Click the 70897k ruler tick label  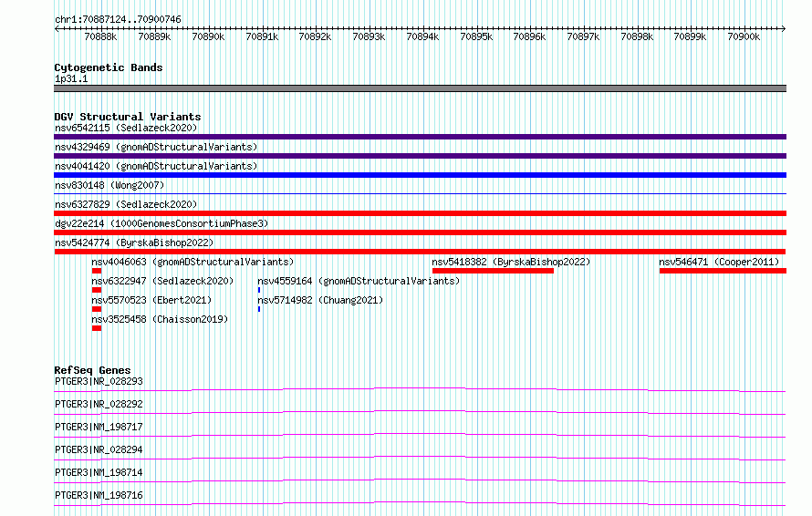[583, 36]
